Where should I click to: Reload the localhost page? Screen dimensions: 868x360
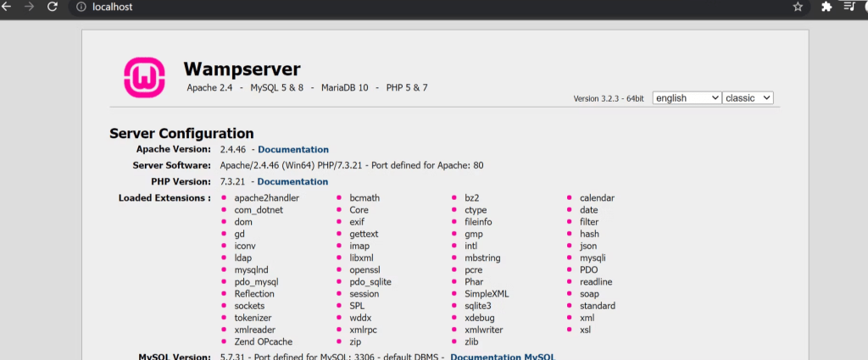point(53,7)
